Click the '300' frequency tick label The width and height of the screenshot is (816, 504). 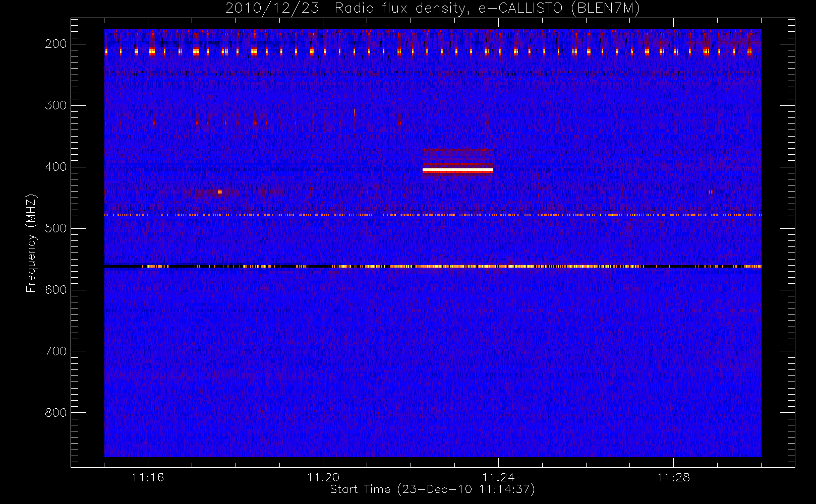[x=56, y=105]
